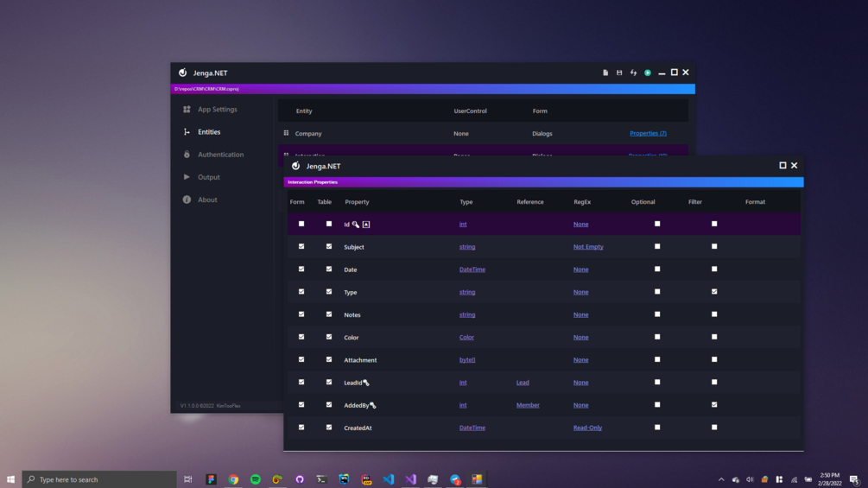Uncheck the Form checkbox for Subject

pyautogui.click(x=301, y=246)
